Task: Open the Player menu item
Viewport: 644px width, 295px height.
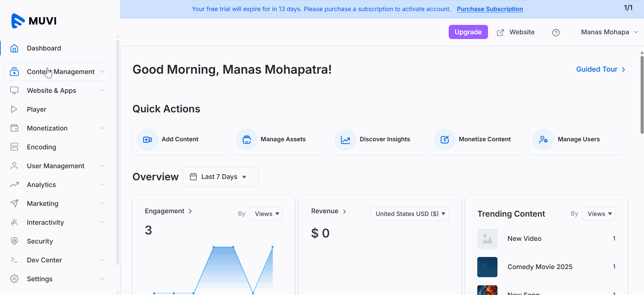Action: click(37, 109)
